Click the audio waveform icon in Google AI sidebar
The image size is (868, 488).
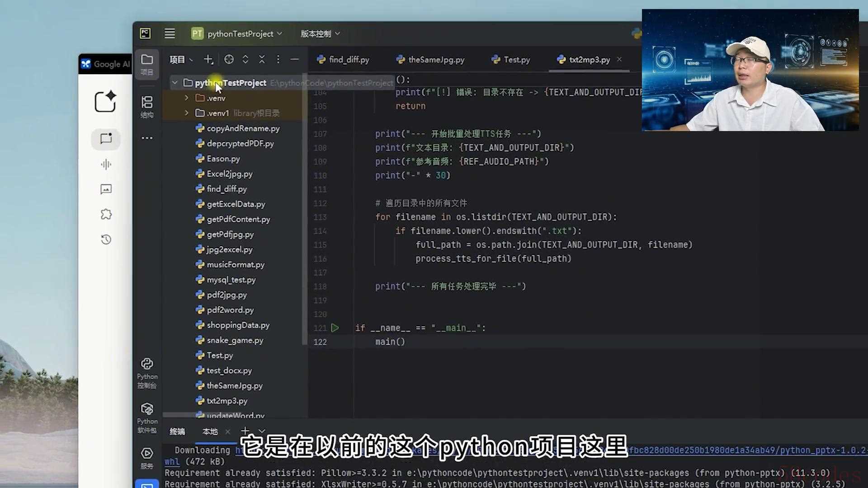(106, 164)
